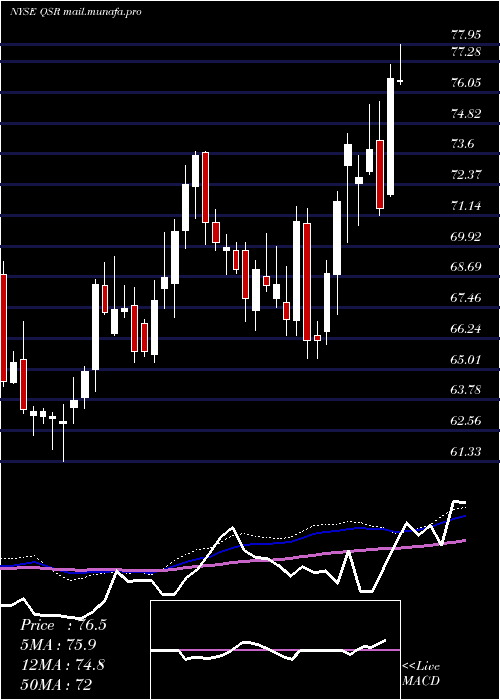Select the 63.78 price axis label

468,390
